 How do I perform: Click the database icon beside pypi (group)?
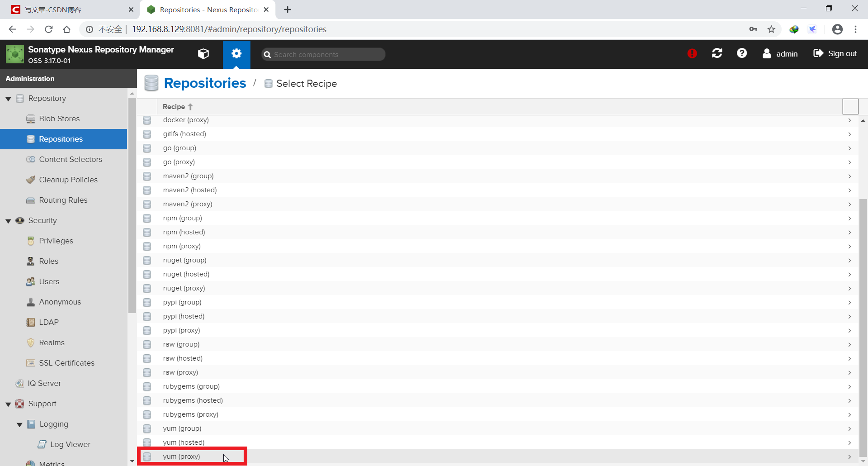[147, 302]
